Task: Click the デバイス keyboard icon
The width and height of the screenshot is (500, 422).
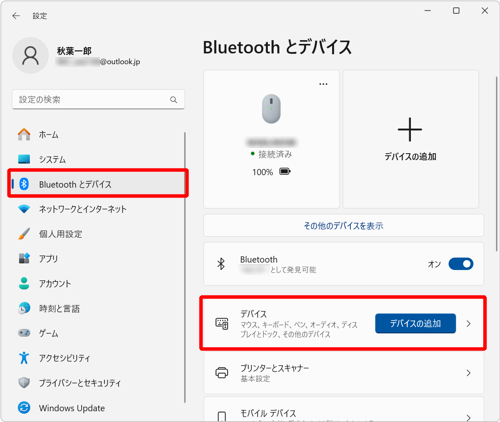Action: tap(222, 323)
